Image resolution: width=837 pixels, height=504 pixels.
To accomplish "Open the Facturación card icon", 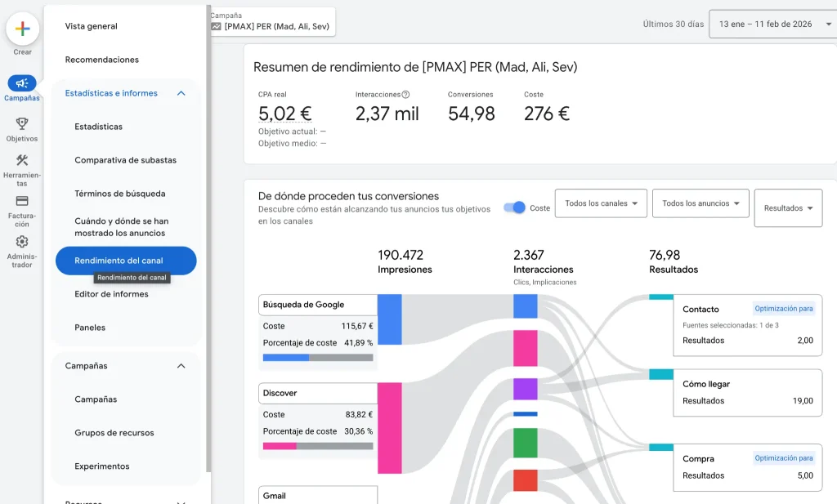I will point(22,201).
